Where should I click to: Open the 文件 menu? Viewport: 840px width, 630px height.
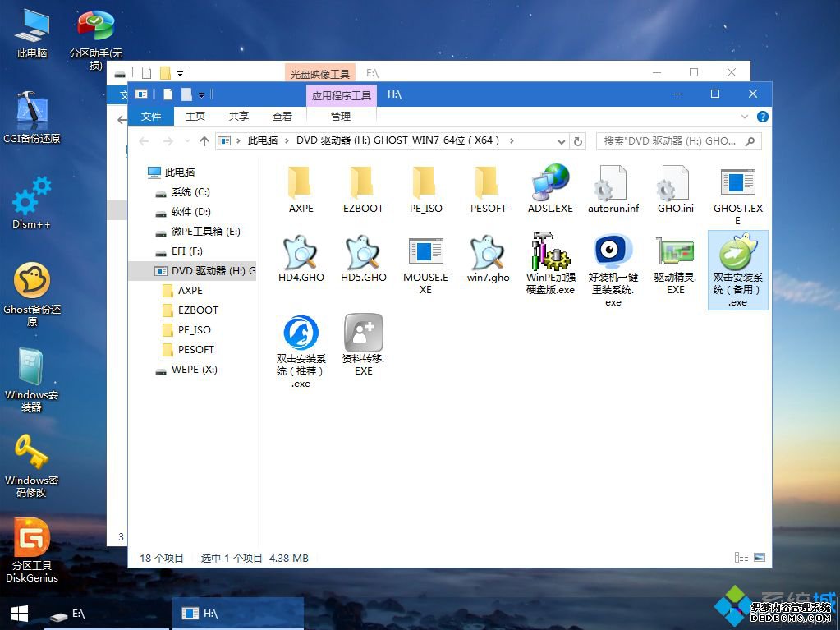(151, 116)
